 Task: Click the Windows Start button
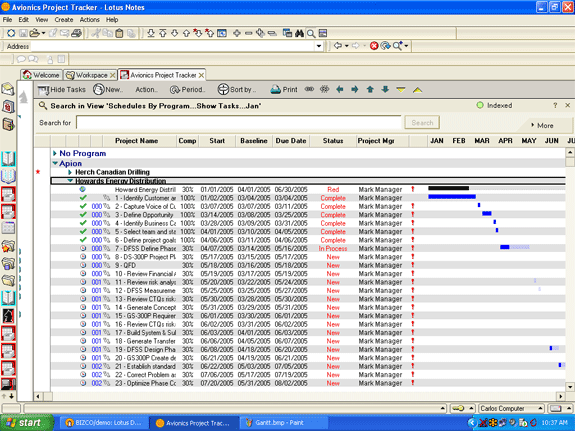tap(26, 423)
